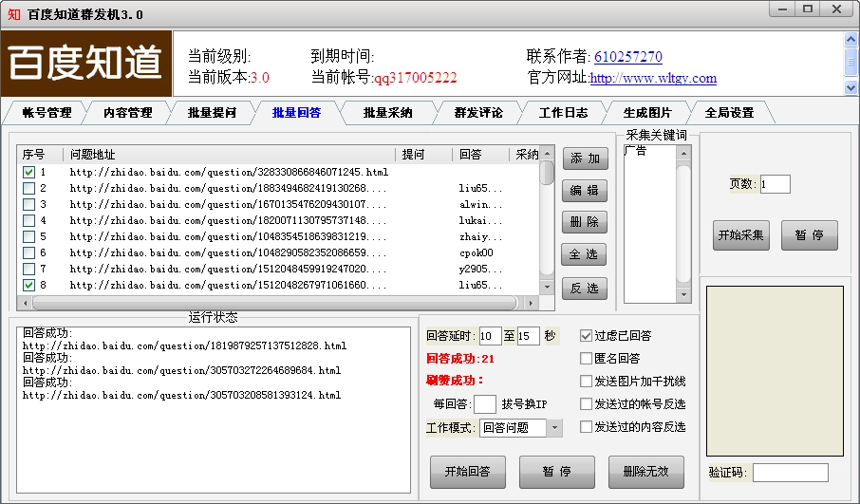
Task: Tick the checkbox for row 6
Action: coord(29,252)
